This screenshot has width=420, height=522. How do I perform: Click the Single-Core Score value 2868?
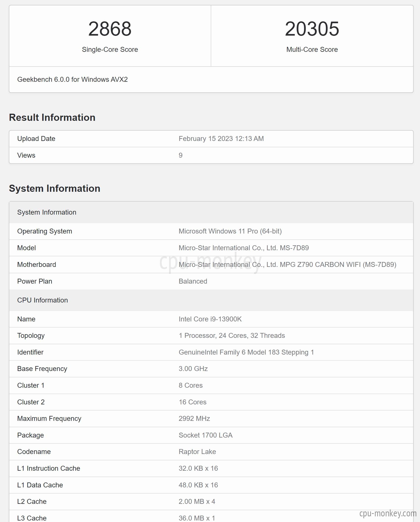[x=110, y=29]
